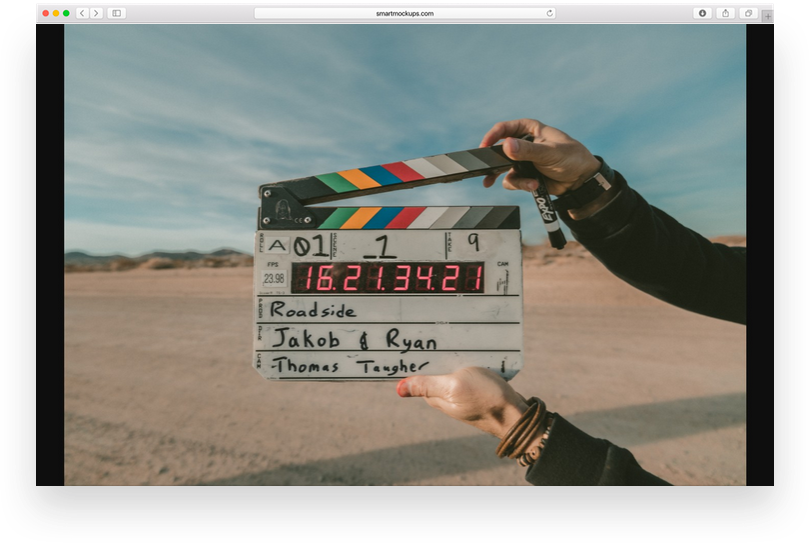Viewport: 810px width, 543px height.
Task: Reload the page using the refresh icon
Action: pyautogui.click(x=549, y=13)
